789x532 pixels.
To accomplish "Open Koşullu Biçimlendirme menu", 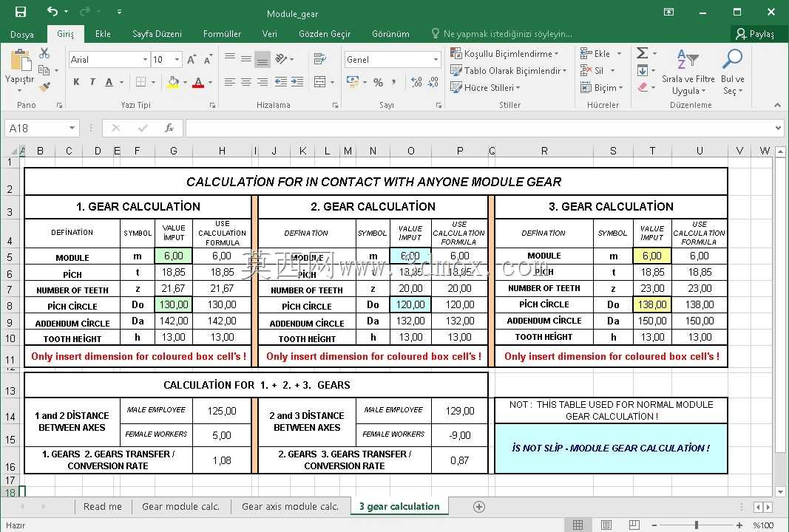I will coord(504,53).
